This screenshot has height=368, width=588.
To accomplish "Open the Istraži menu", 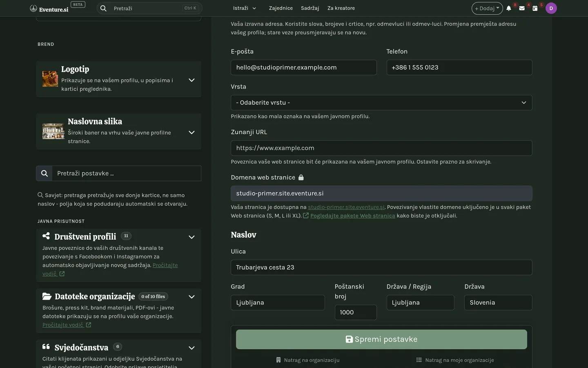I will pyautogui.click(x=245, y=8).
